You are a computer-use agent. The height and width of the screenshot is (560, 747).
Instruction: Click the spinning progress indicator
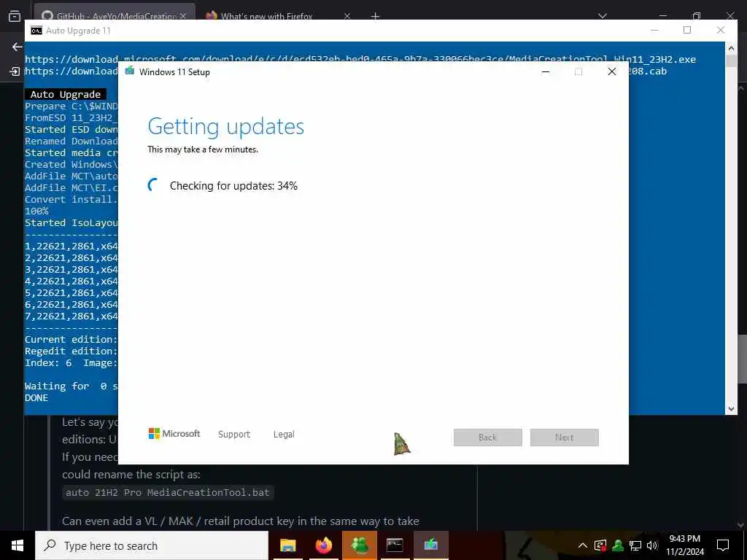[153, 185]
